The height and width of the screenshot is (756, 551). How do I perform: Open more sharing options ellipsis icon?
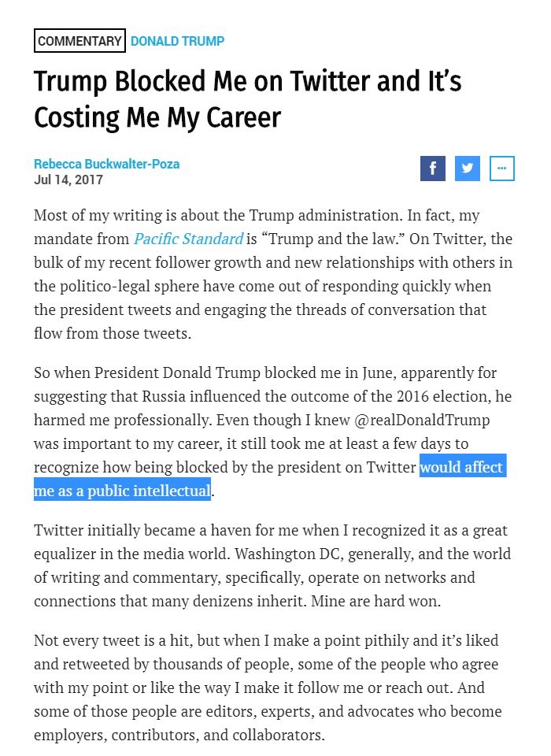(502, 169)
